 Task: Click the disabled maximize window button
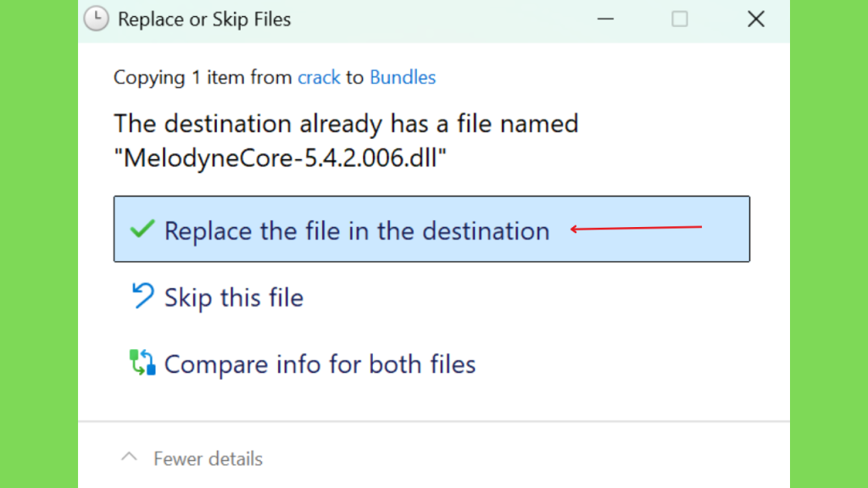pyautogui.click(x=680, y=19)
